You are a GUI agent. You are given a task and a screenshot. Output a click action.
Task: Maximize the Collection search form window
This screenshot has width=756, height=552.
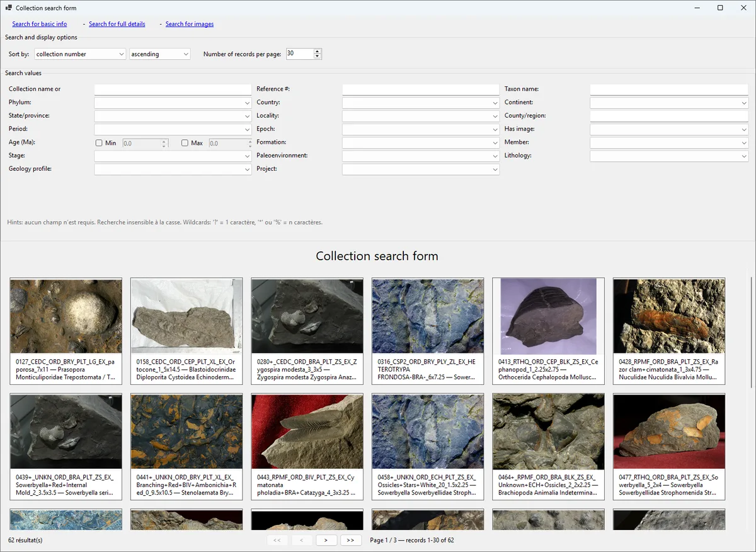click(x=720, y=8)
